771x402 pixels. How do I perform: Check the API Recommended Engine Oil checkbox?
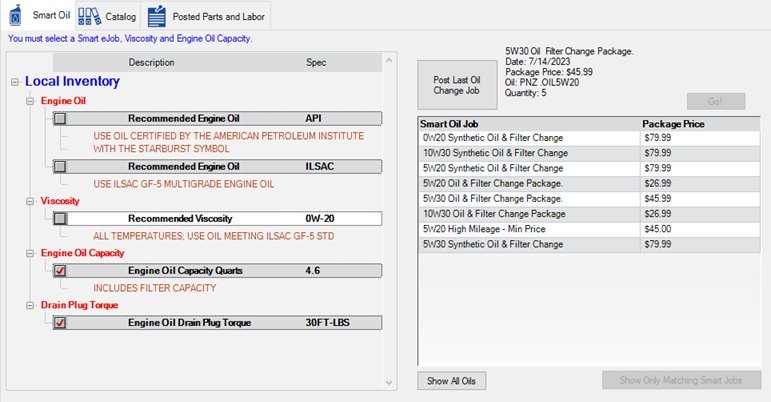click(x=60, y=118)
